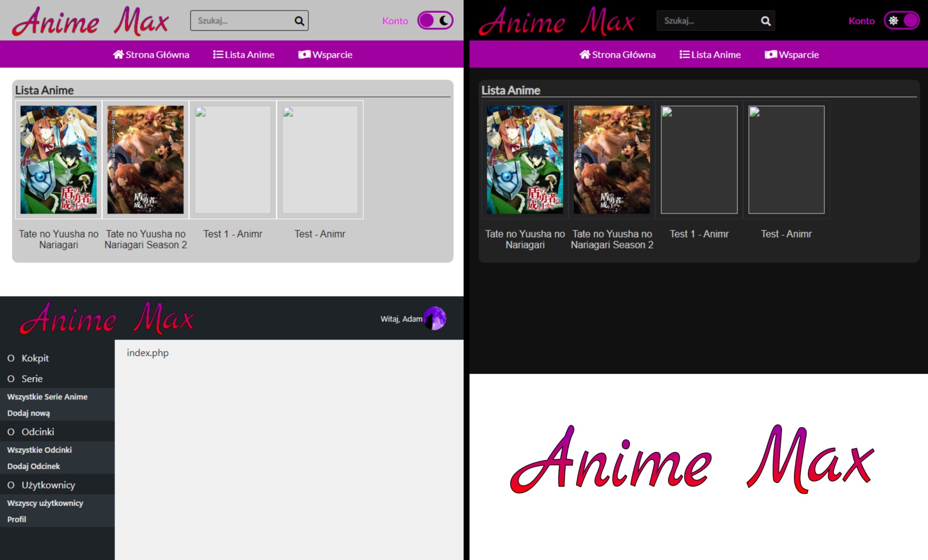Select the Kokpit radio marker
928x560 pixels.
(10, 358)
